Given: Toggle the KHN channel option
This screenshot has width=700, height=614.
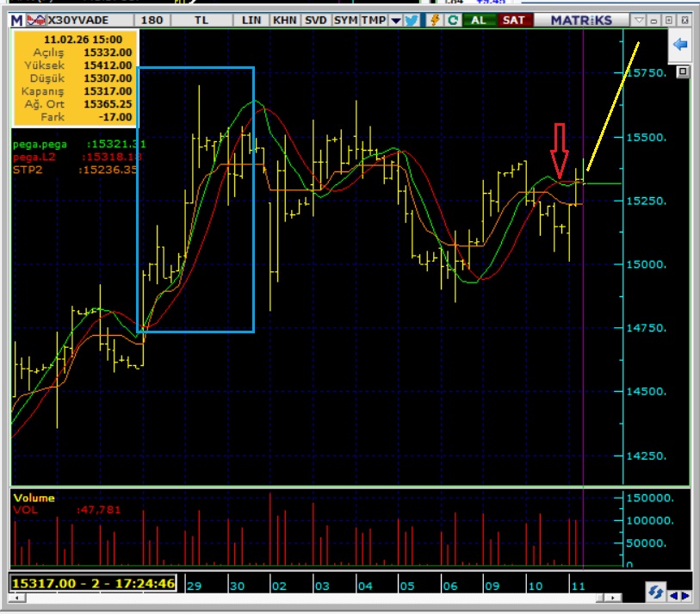Looking at the screenshot, I should point(284,20).
